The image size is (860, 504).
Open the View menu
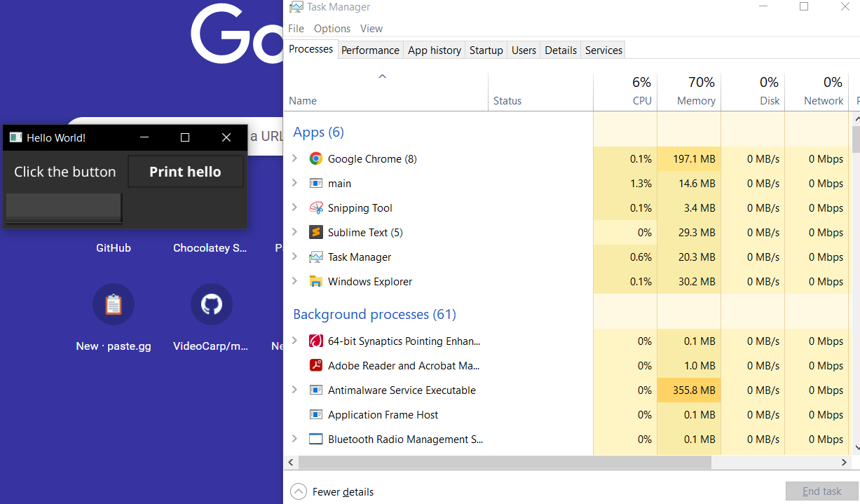tap(371, 29)
